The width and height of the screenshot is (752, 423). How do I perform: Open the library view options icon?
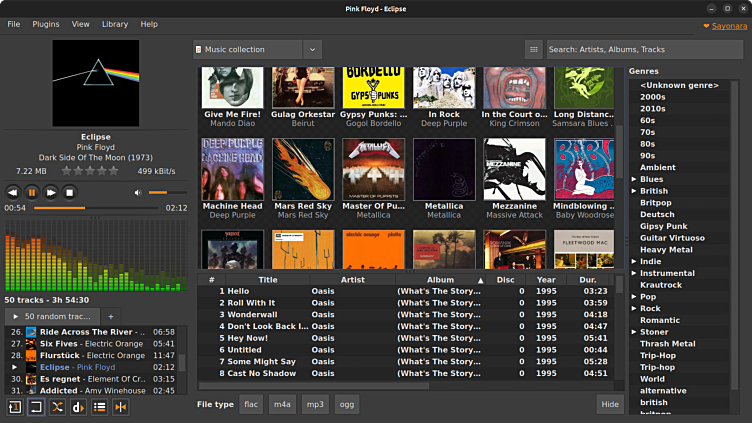point(534,49)
